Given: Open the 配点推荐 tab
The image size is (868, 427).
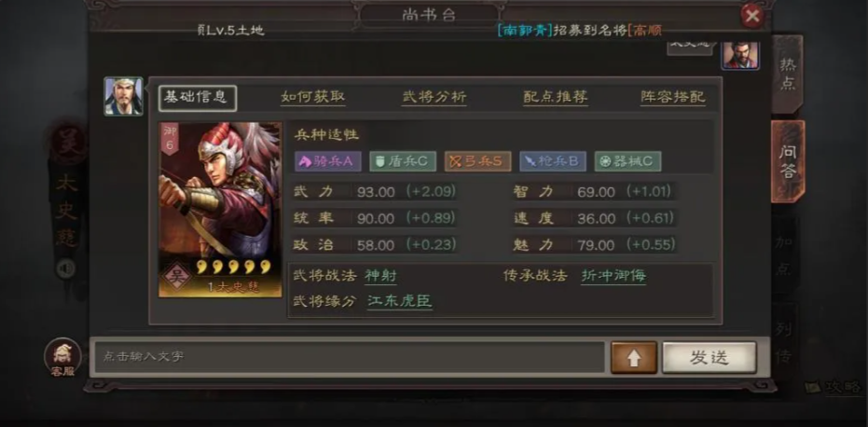Looking at the screenshot, I should pyautogui.click(x=556, y=98).
